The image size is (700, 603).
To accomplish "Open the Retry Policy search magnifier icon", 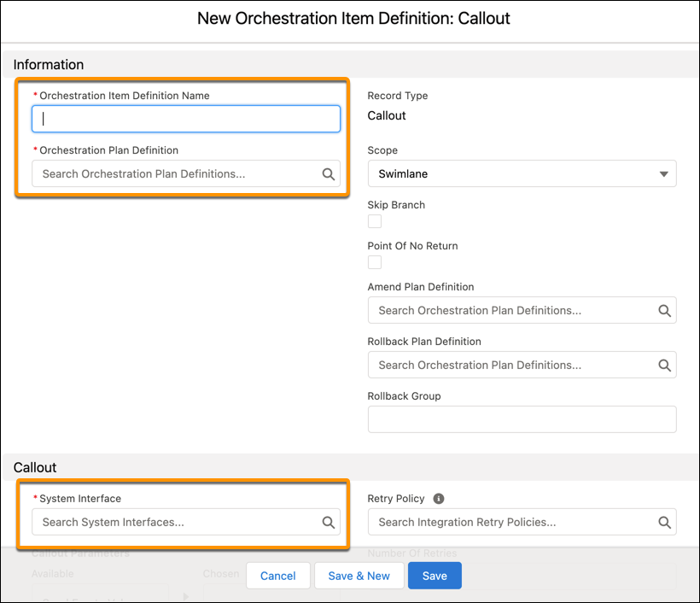I will 664,522.
